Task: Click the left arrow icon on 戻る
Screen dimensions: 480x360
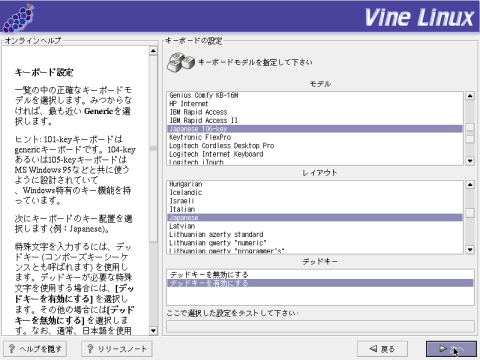Action: [x=373, y=349]
